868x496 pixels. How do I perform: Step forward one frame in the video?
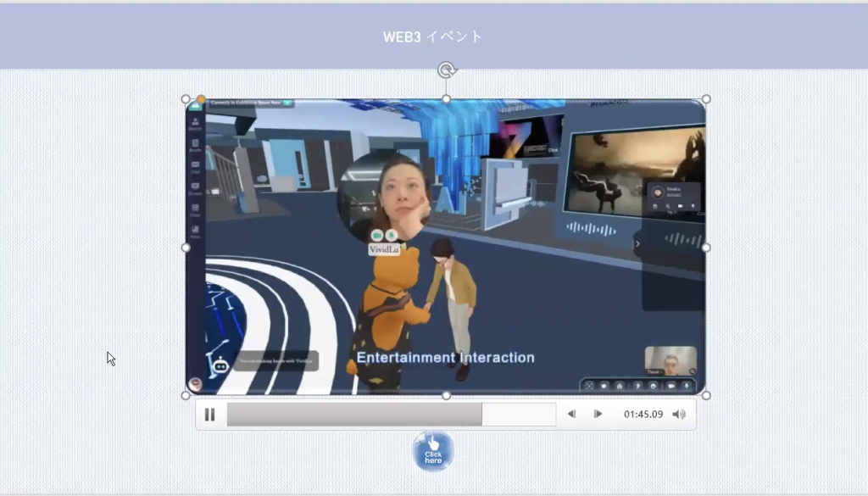598,415
